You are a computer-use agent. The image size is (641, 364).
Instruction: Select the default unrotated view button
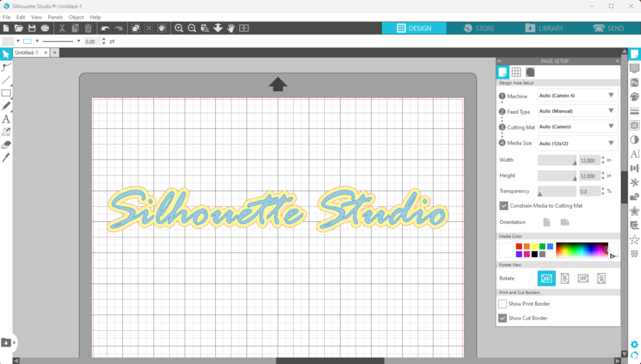546,278
